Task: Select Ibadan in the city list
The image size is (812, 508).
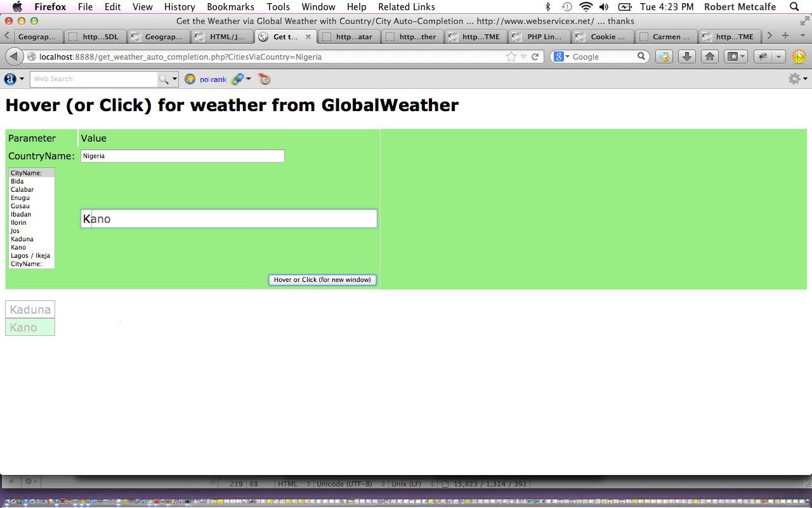Action: point(32,214)
